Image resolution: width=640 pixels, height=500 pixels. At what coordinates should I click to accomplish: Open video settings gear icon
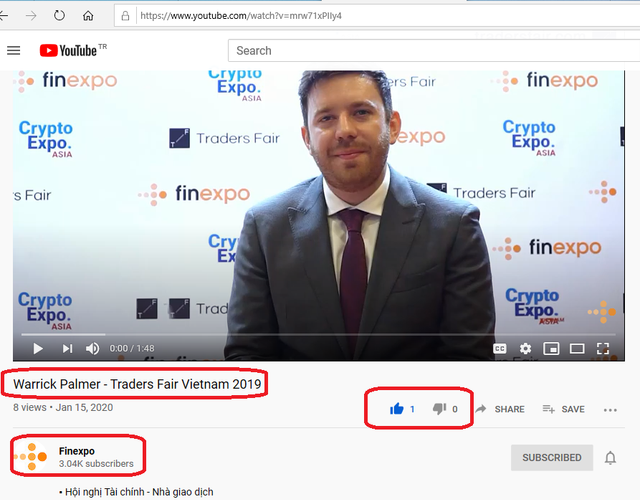(x=525, y=349)
